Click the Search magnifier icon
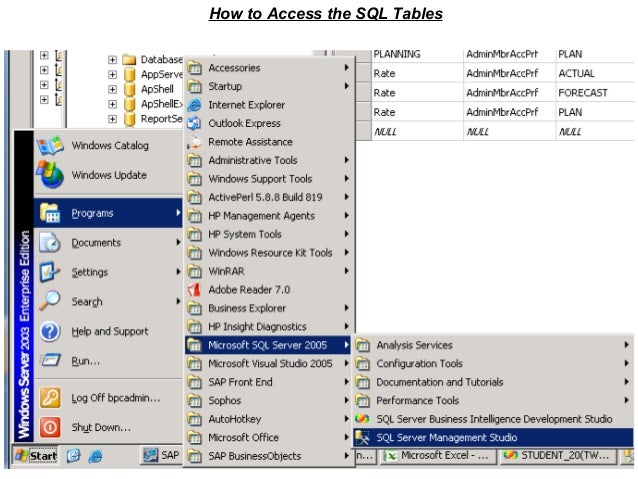The width and height of the screenshot is (638, 479). click(x=50, y=301)
